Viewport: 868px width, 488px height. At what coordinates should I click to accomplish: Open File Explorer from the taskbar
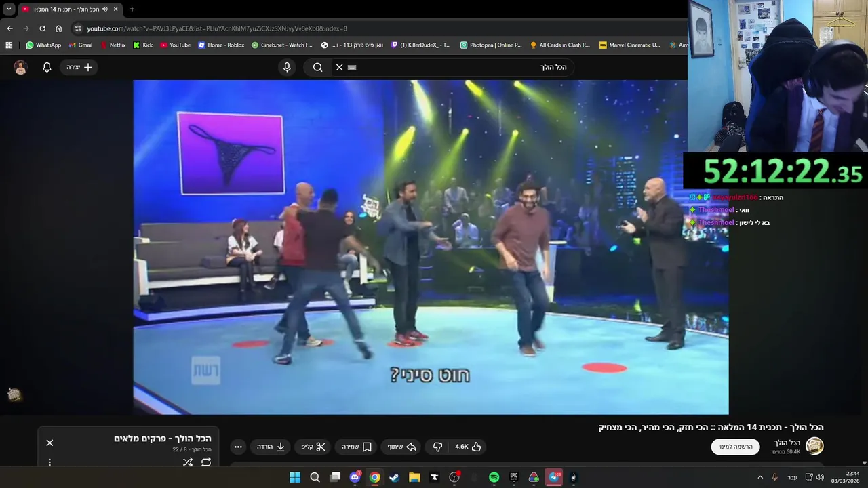pos(414,477)
